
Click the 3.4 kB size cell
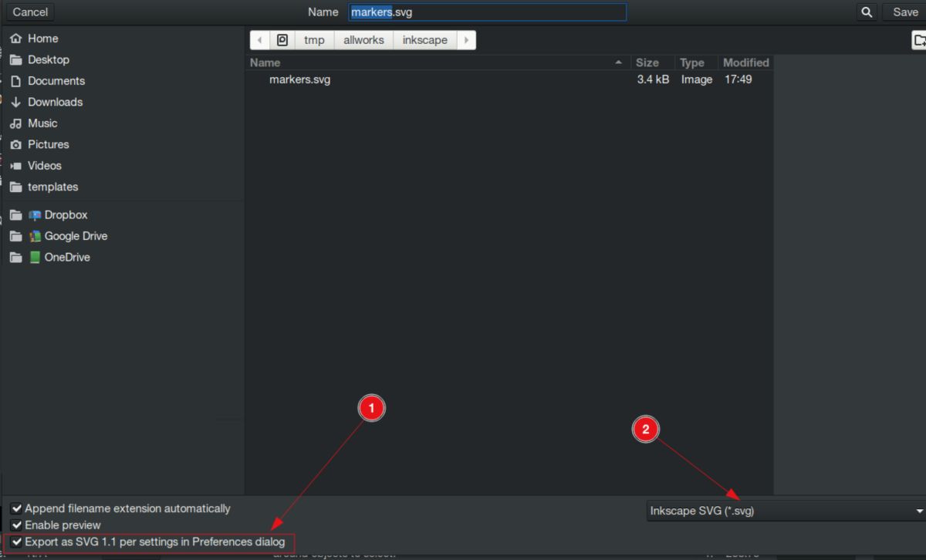coord(653,79)
